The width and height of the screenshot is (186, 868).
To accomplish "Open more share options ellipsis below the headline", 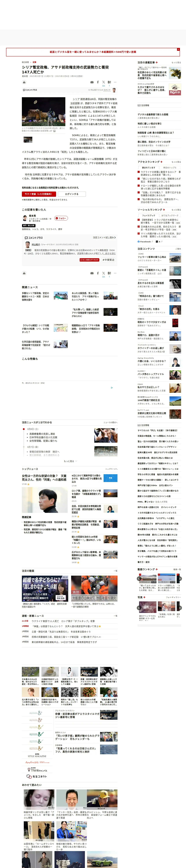I will pyautogui.click(x=115, y=82).
